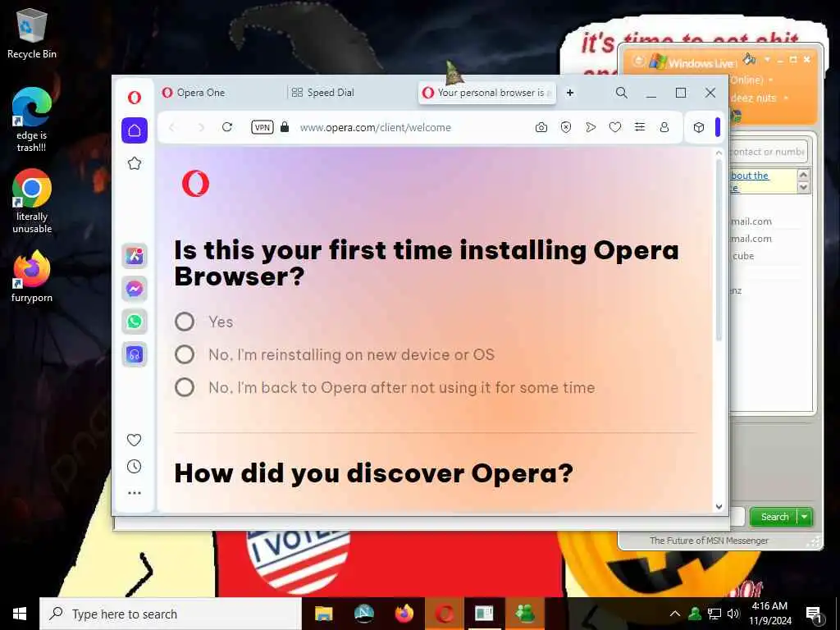Toggle the VPN badge in address bar

(262, 127)
